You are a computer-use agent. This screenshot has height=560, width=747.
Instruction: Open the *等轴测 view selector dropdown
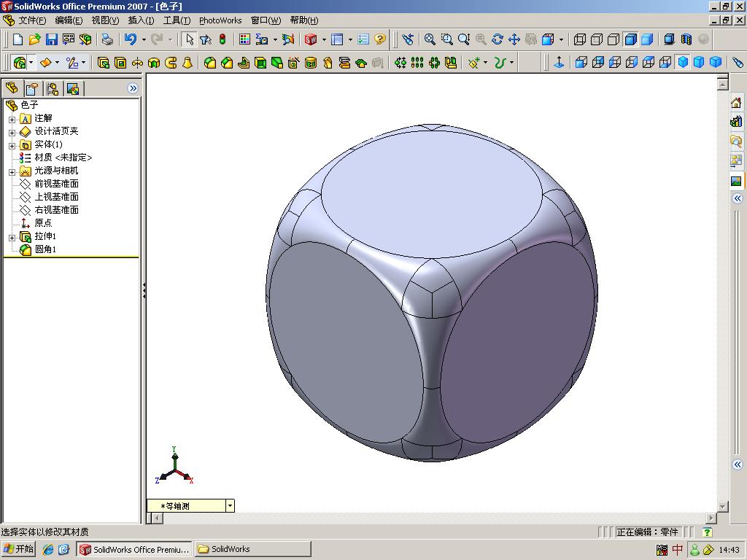[230, 506]
